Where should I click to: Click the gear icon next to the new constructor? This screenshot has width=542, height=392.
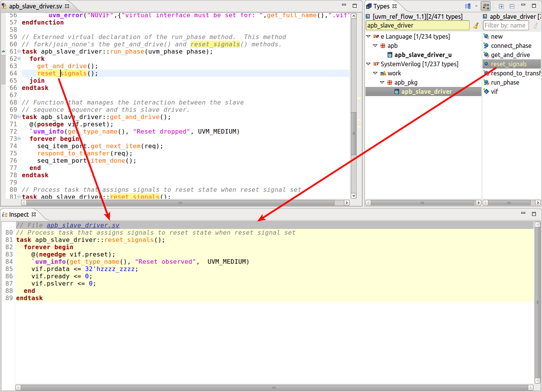486,36
